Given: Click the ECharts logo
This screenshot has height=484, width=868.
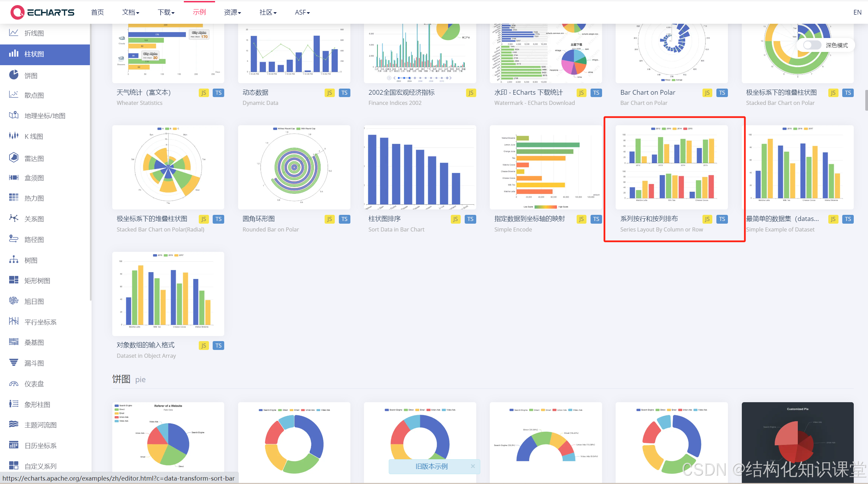Looking at the screenshot, I should click(x=42, y=13).
